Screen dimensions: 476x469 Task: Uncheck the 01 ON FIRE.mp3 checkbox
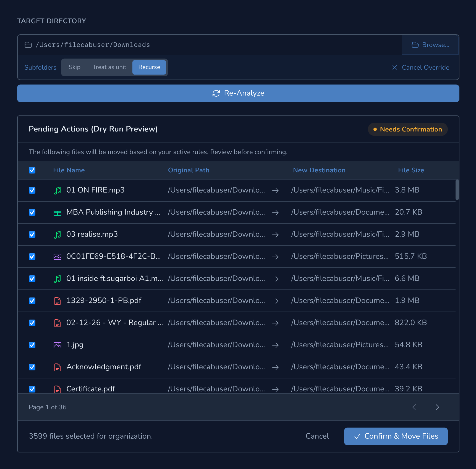[32, 190]
